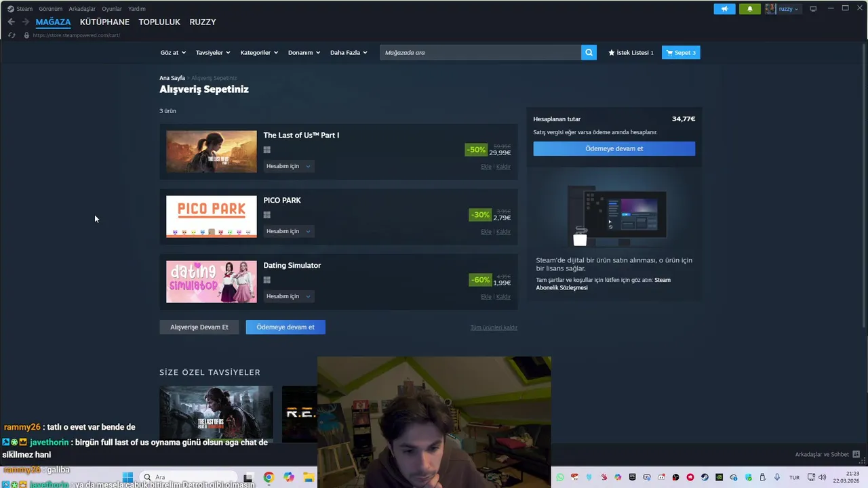Click Windows taskbar Ara search box
Viewport: 868px width, 488px height.
pyautogui.click(x=190, y=477)
